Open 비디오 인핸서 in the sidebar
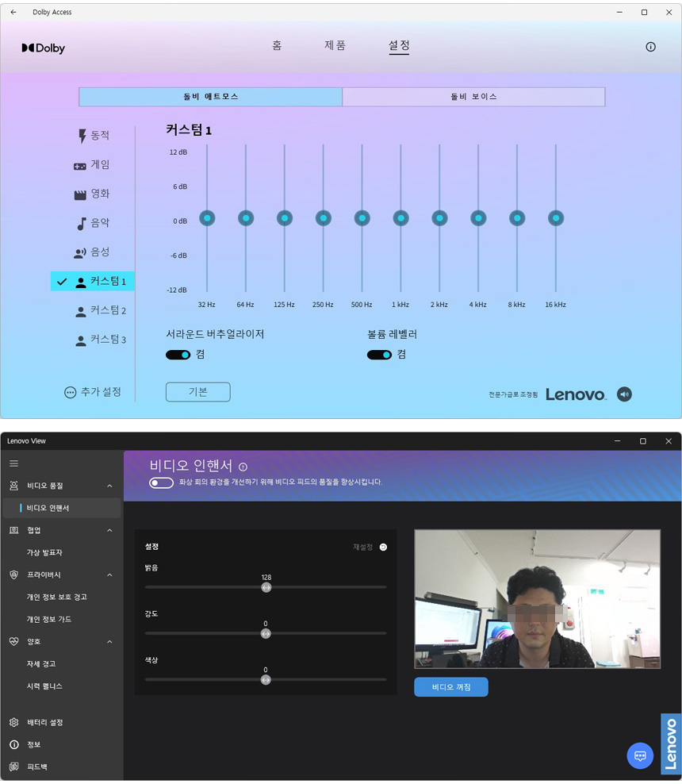 coord(62,508)
